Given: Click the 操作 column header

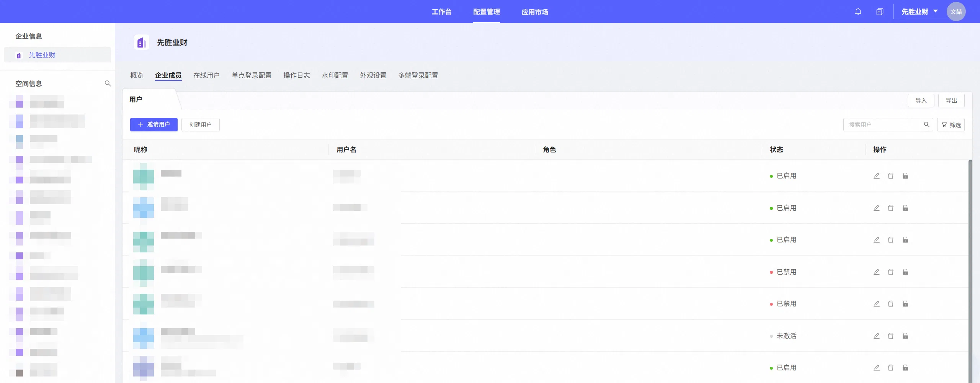Looking at the screenshot, I should [880, 150].
